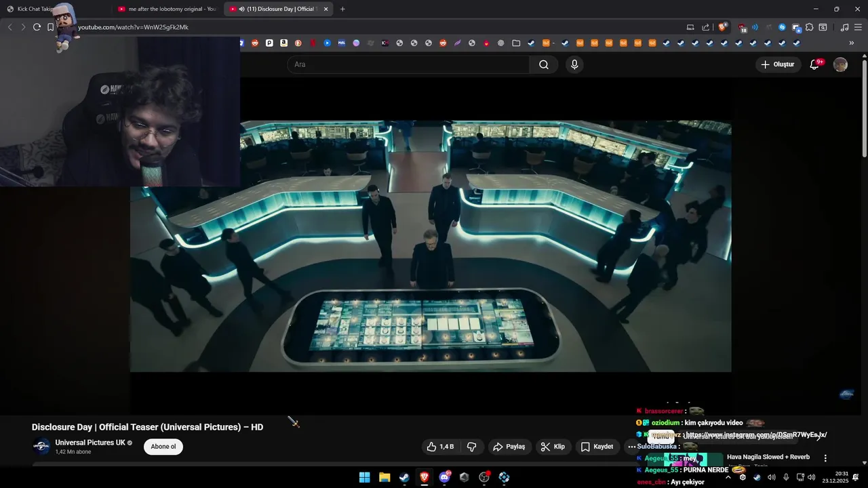Subscribe with the Abone ol button
The height and width of the screenshot is (488, 868).
(163, 447)
